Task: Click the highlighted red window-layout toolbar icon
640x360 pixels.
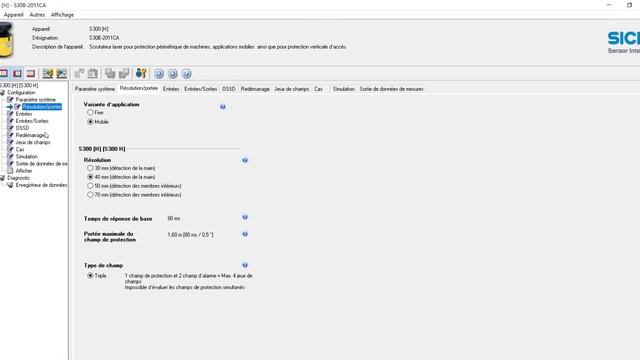Action: 17,73
